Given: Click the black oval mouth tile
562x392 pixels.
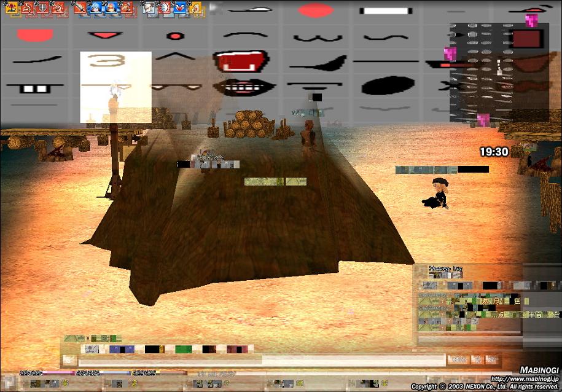Looking at the screenshot, I should [388, 86].
